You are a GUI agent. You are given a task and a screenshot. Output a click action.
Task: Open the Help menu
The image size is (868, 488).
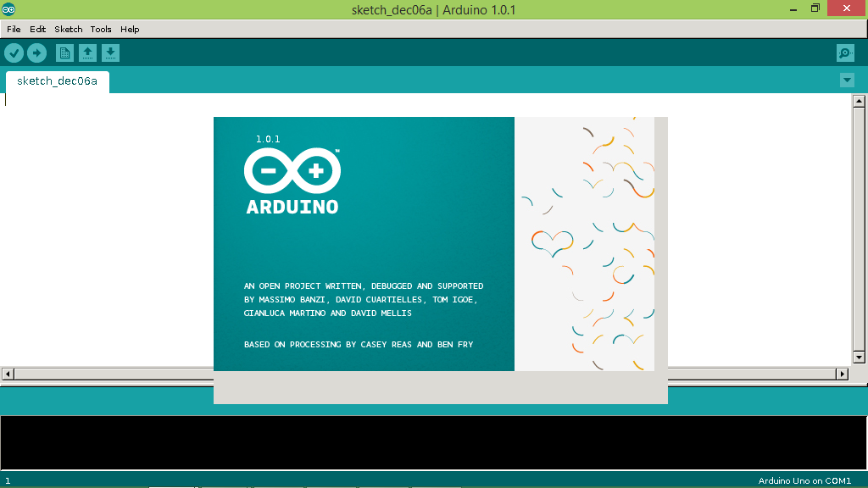[130, 30]
